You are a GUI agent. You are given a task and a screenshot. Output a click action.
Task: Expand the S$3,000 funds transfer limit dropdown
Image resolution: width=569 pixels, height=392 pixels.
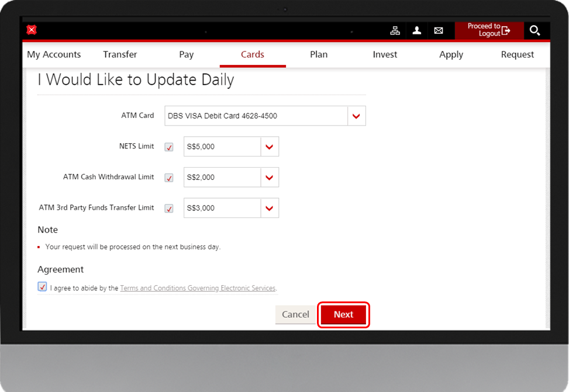pyautogui.click(x=269, y=208)
